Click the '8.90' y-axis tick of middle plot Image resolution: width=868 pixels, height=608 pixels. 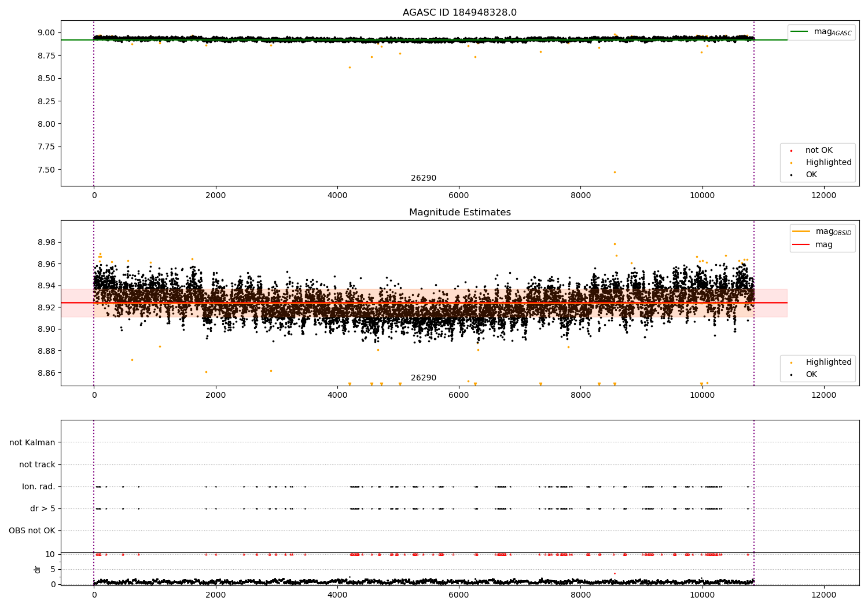[47, 329]
